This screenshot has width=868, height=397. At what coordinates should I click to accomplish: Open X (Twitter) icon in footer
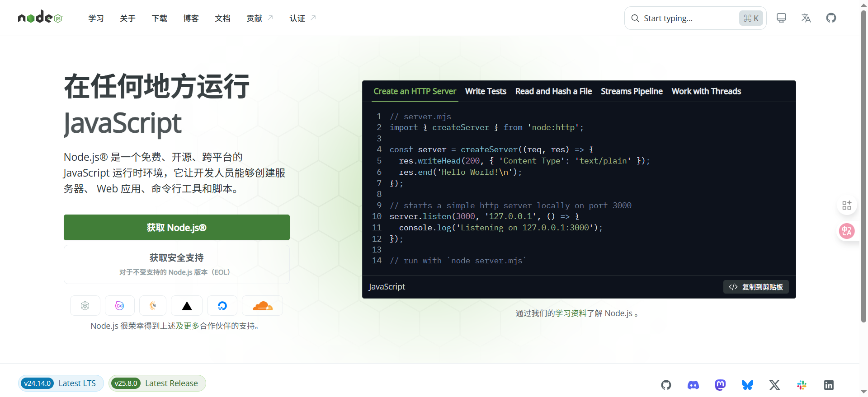click(774, 385)
